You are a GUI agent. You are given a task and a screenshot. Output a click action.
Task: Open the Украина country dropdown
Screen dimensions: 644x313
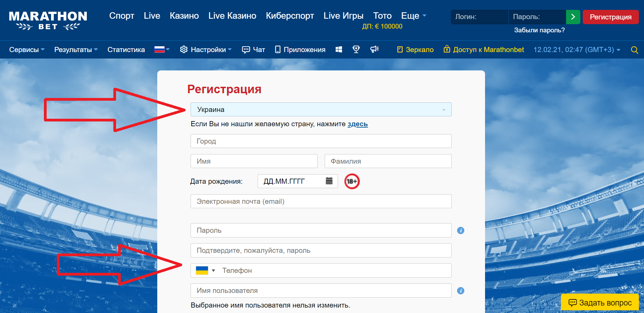321,110
